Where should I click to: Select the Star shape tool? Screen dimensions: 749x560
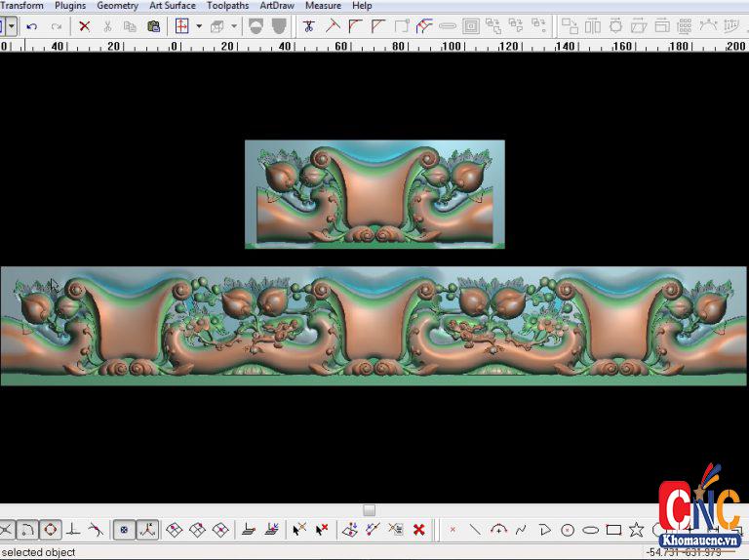click(x=636, y=530)
